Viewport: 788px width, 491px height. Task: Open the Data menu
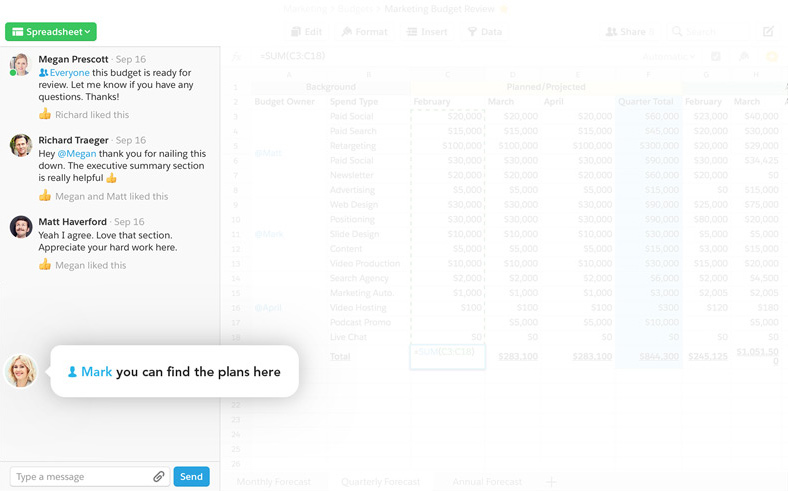click(485, 32)
